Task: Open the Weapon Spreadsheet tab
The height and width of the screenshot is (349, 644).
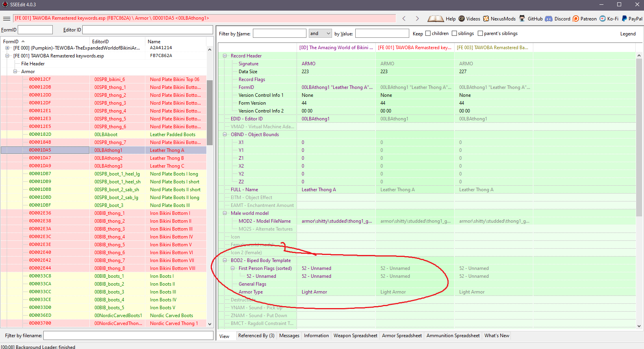Action: tap(355, 336)
